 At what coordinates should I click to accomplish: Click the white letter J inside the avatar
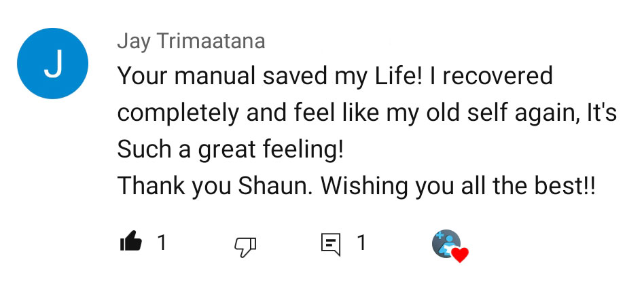(x=52, y=63)
